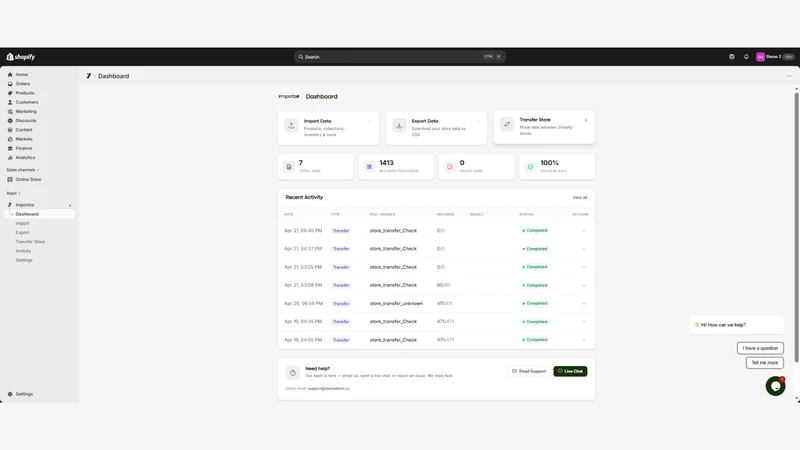Expand the Apps section chevron

point(19,193)
